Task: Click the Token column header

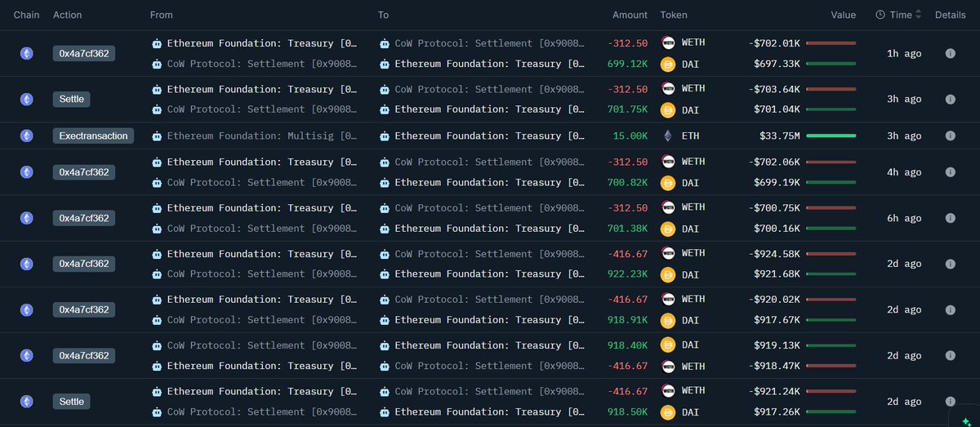Action: pyautogui.click(x=674, y=15)
